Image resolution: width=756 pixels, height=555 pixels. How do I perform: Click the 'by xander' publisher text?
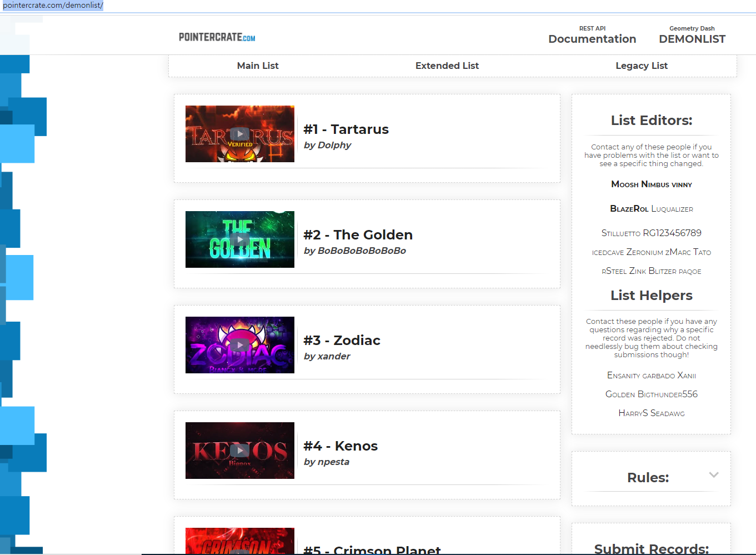coord(327,356)
